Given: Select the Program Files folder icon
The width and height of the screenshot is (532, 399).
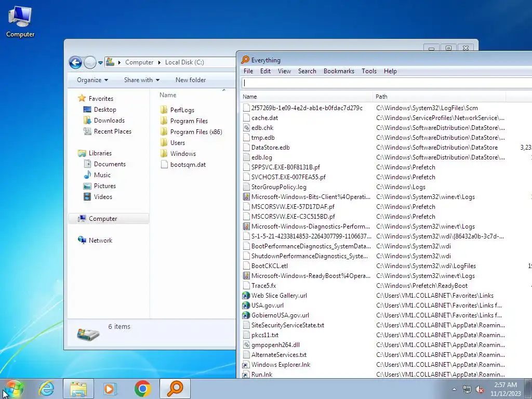Looking at the screenshot, I should [x=164, y=121].
